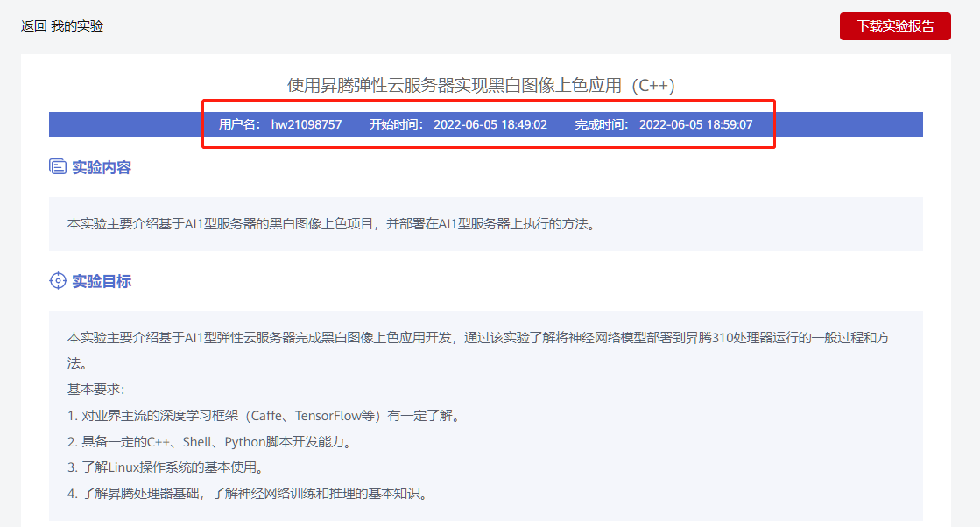Click requirement 2 about C++, Shell, Python
The height and width of the screenshot is (527, 980).
click(210, 442)
